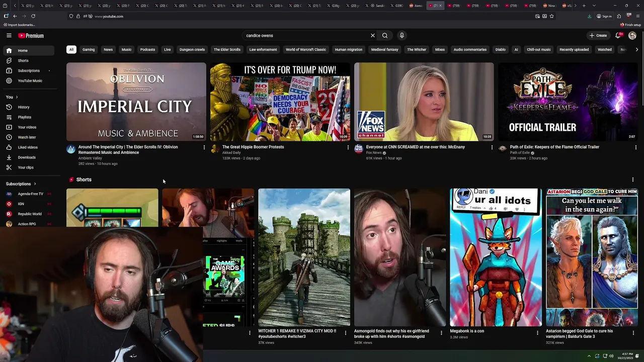Filter by Podcasts chip

click(147, 50)
